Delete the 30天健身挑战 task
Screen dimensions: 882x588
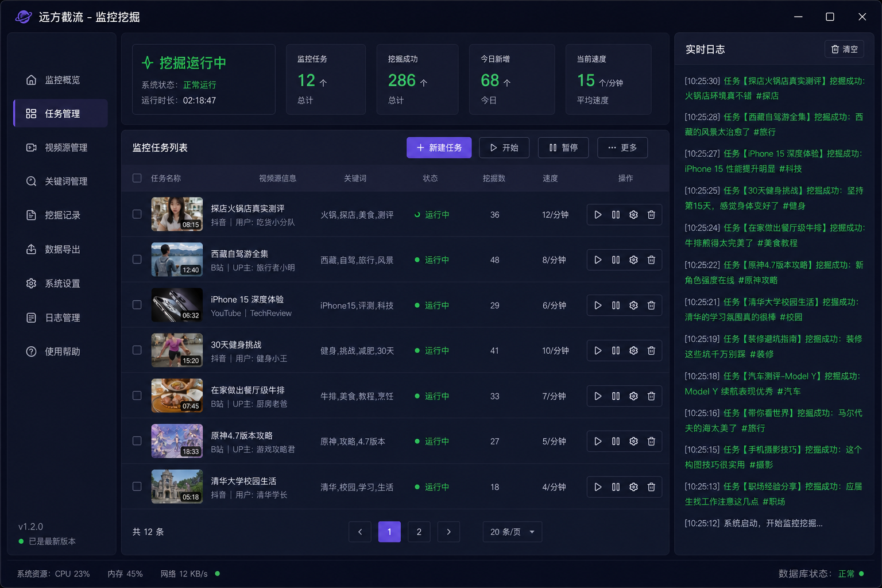(x=651, y=351)
